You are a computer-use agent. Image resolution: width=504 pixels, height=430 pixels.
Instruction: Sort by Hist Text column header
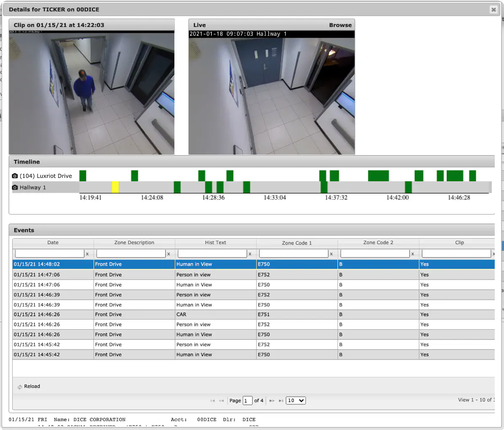pos(216,243)
